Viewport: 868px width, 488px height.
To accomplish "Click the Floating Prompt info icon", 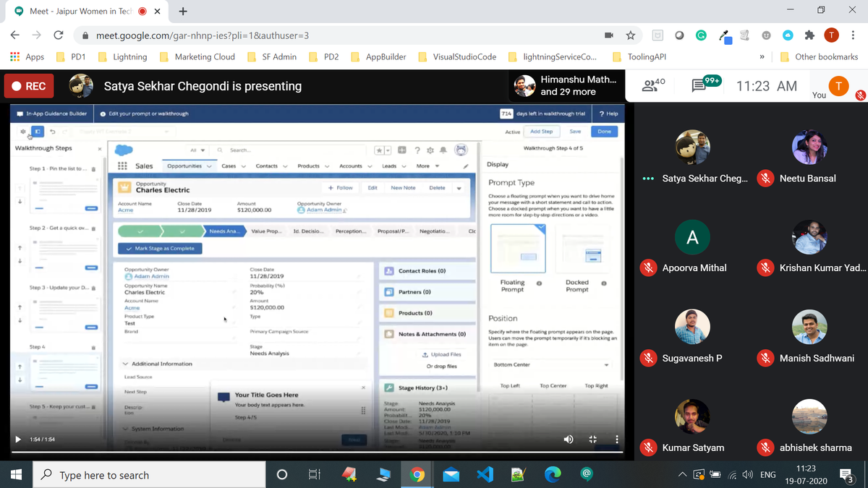I will tap(539, 283).
